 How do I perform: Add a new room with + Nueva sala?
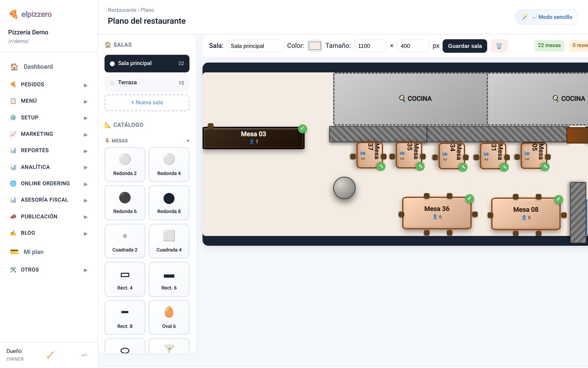[x=147, y=103]
